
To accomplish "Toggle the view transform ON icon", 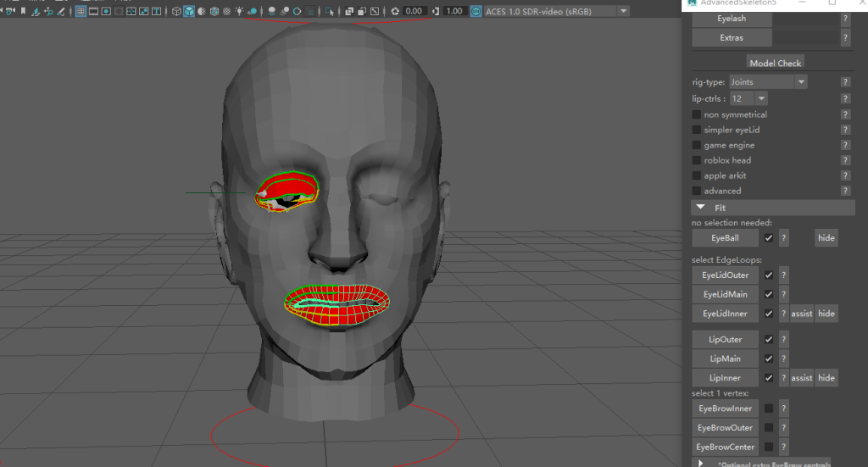I will click(476, 11).
